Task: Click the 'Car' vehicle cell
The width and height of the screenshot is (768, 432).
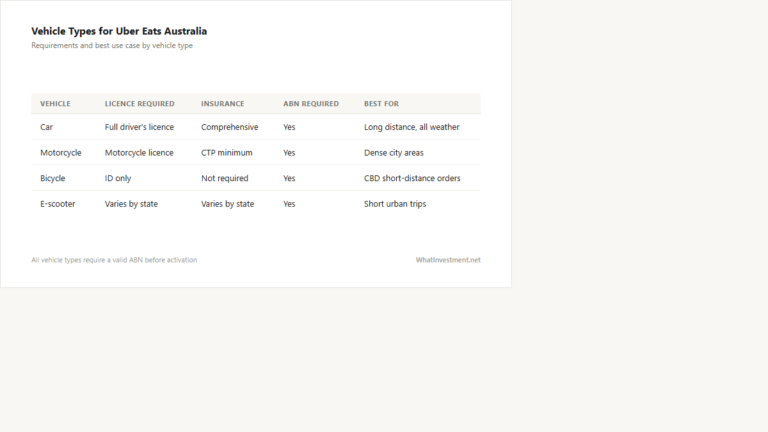Action: (x=47, y=127)
